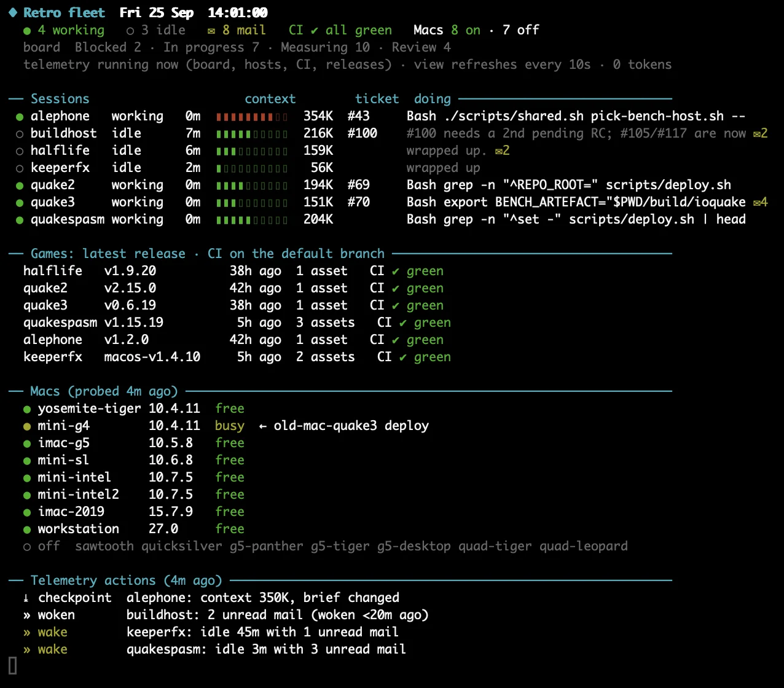This screenshot has width=784, height=688.
Task: Click In progress 7 in board summary
Action: (211, 47)
